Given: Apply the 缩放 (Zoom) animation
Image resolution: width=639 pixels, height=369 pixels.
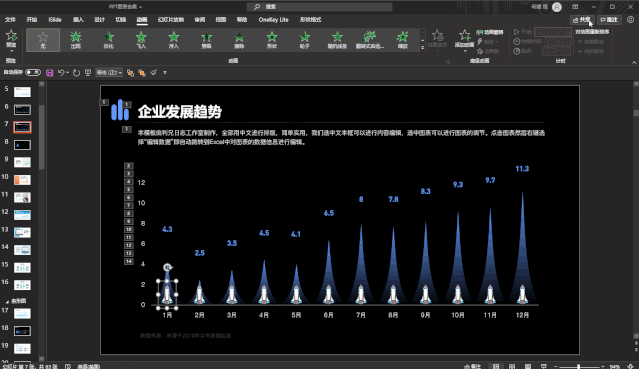Looking at the screenshot, I should (403, 40).
